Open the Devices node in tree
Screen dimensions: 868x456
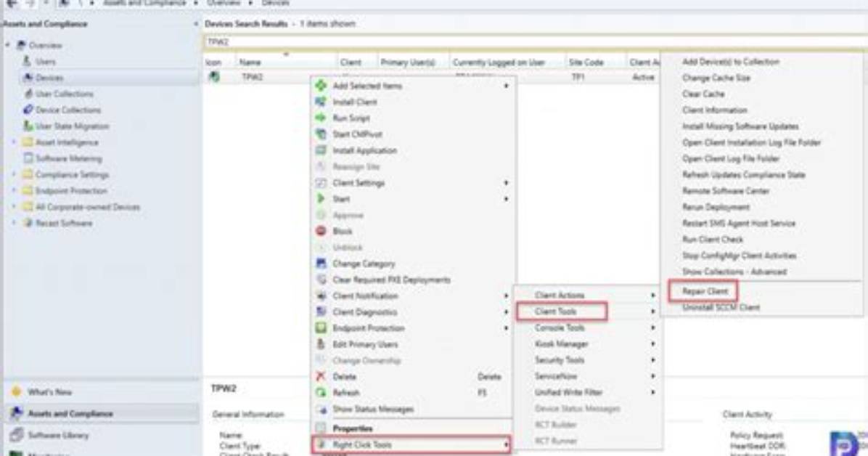[x=49, y=78]
